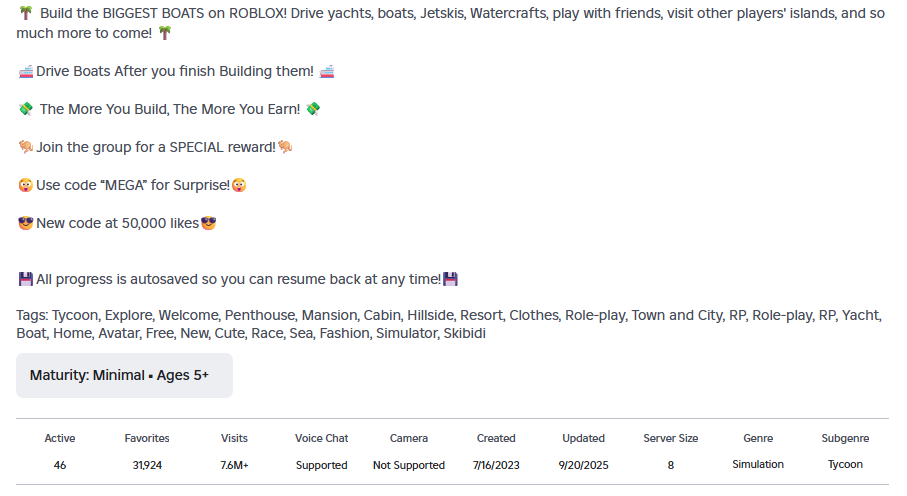907x496 pixels.
Task: Click the Camera Not Supported value
Action: (x=409, y=465)
